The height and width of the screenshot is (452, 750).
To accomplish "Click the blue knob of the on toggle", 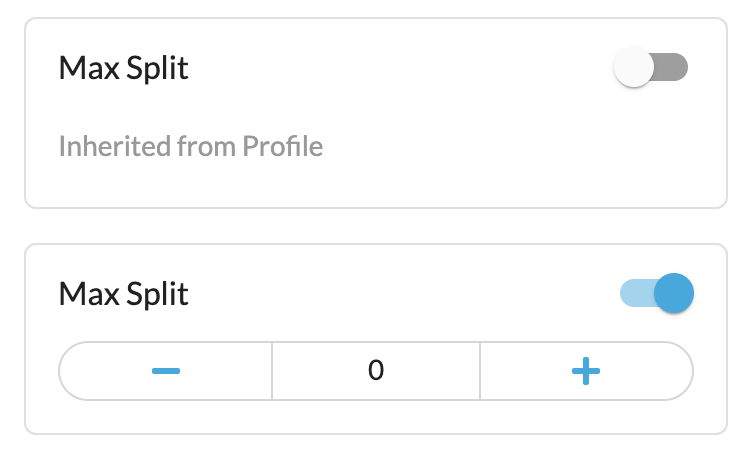I will (675, 294).
